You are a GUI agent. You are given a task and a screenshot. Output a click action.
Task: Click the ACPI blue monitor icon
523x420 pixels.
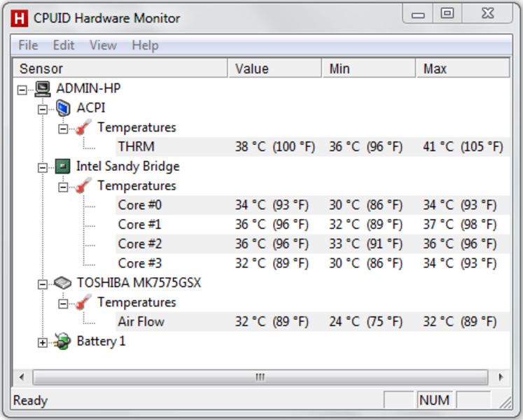63,108
